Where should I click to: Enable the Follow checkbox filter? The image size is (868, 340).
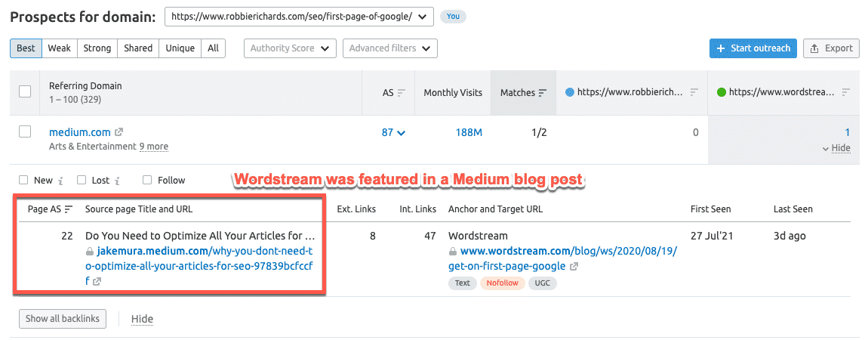coord(147,181)
